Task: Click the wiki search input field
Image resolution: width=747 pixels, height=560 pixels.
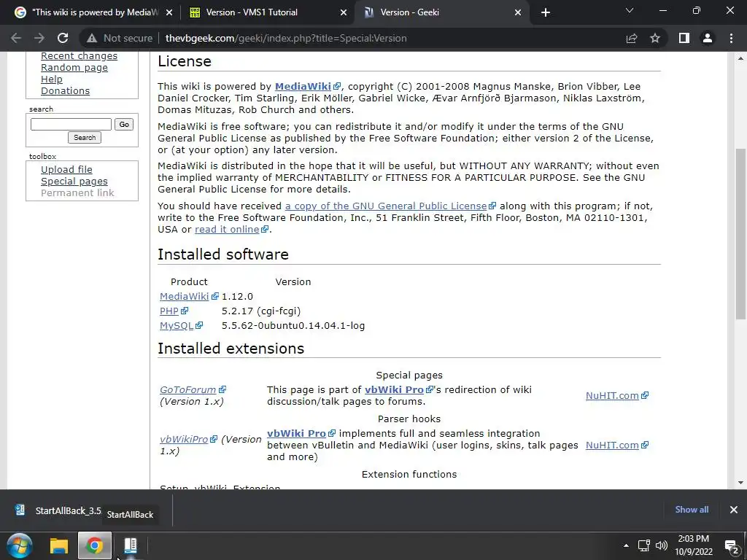Action: pyautogui.click(x=71, y=124)
